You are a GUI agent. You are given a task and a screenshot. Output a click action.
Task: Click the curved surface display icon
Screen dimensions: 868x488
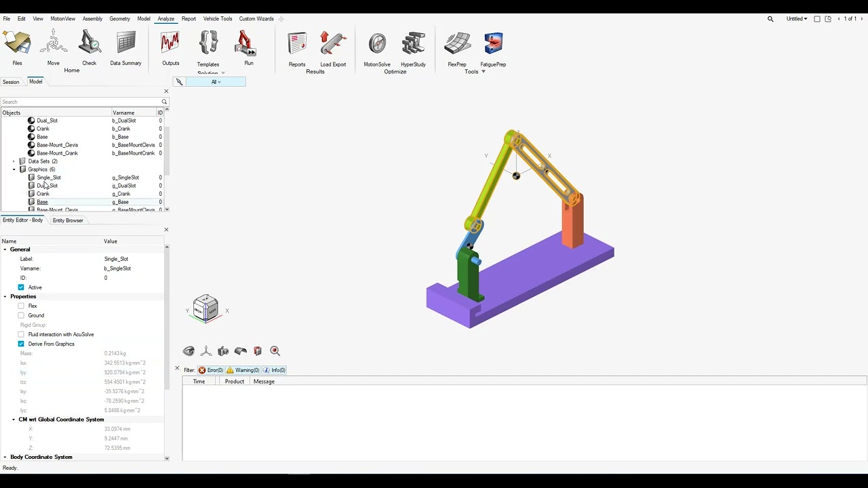click(240, 351)
